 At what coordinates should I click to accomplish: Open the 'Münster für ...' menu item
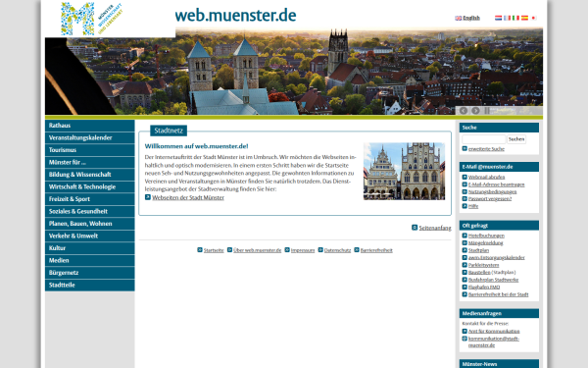click(x=89, y=162)
